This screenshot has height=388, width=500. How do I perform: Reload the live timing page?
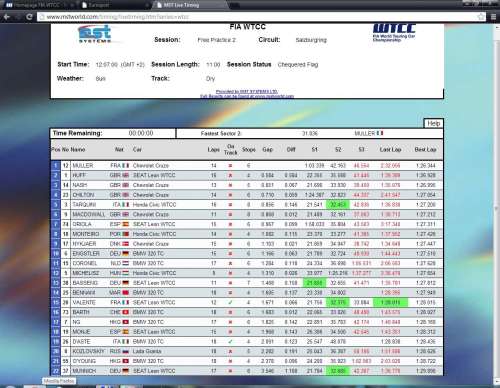pyautogui.click(x=29, y=17)
